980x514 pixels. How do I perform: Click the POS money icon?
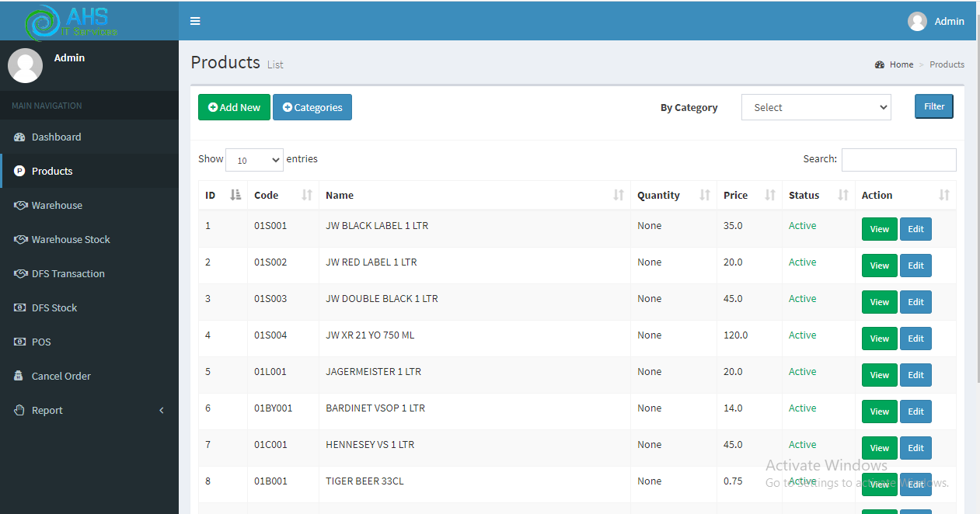click(20, 342)
